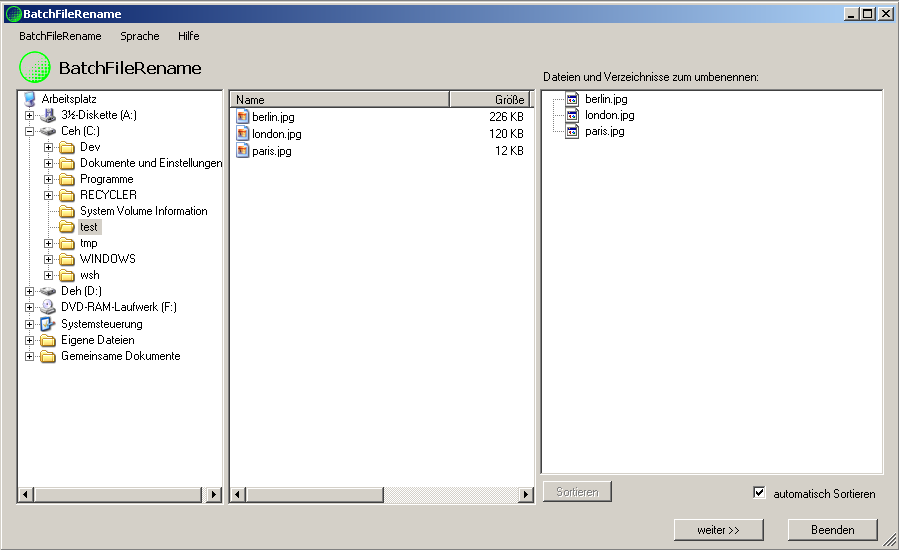This screenshot has height=550, width=899.
Task: Expand the Dokumente und Einstellungen node
Action: [x=49, y=163]
